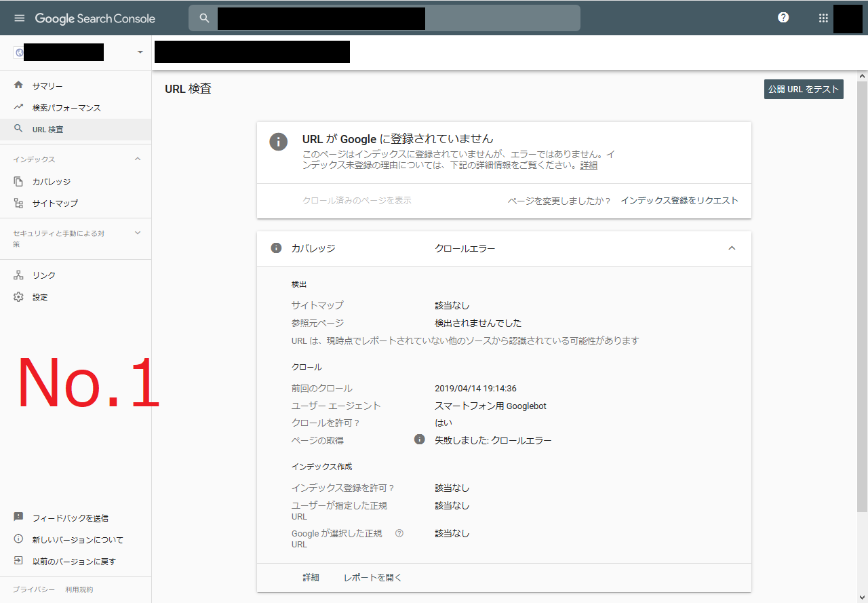Click クロール済みのページを表示
Image resolution: width=868 pixels, height=603 pixels.
(x=357, y=201)
